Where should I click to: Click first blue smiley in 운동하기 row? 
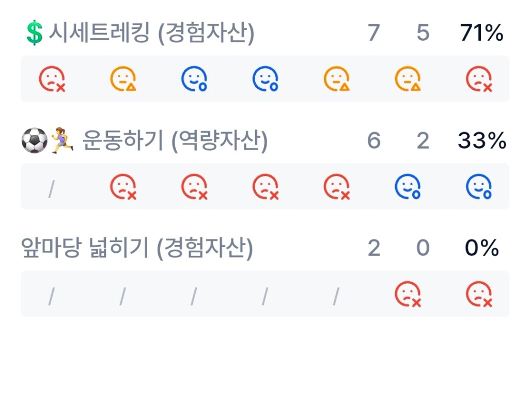pos(408,187)
